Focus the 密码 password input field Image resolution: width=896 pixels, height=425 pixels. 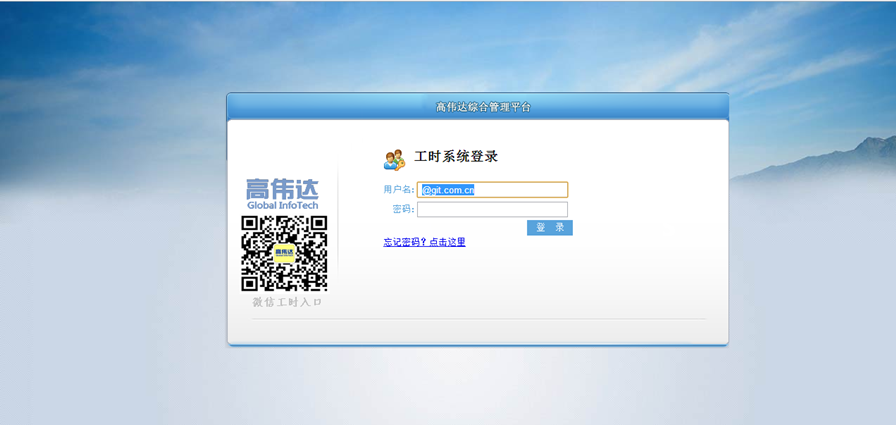pos(492,210)
